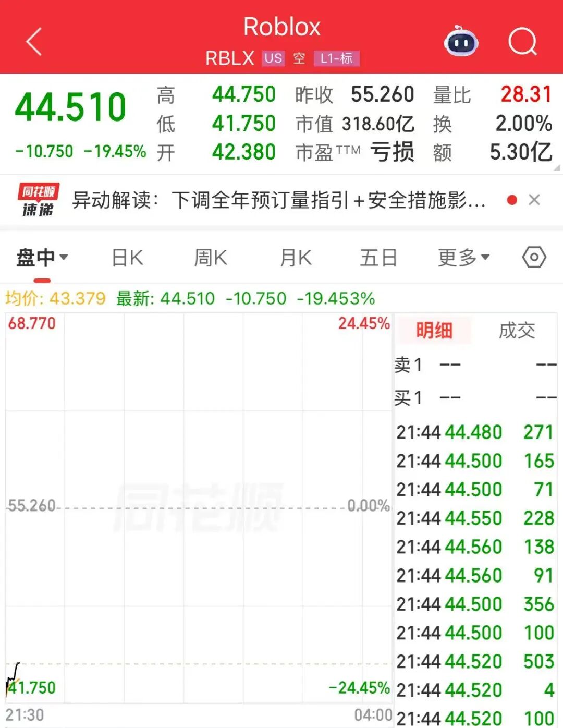Open the robot assistant icon
The image size is (563, 728).
(x=461, y=41)
